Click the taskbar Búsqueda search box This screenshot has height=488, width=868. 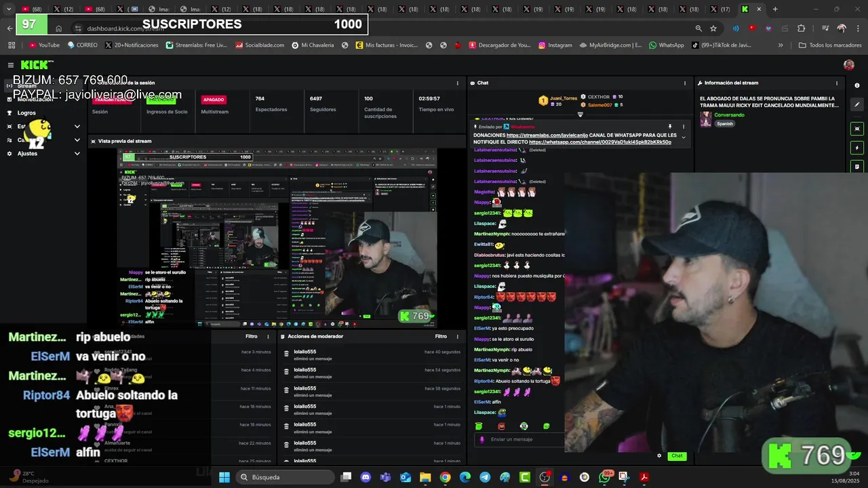click(283, 477)
